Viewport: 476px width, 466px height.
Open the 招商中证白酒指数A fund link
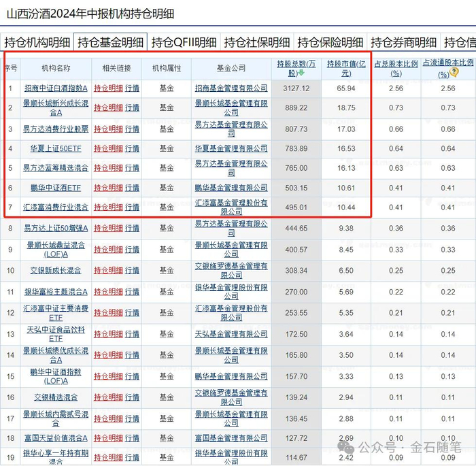(56, 88)
